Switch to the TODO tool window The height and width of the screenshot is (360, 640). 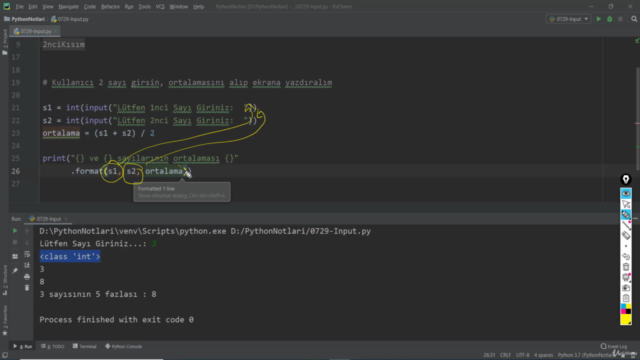coord(53,347)
